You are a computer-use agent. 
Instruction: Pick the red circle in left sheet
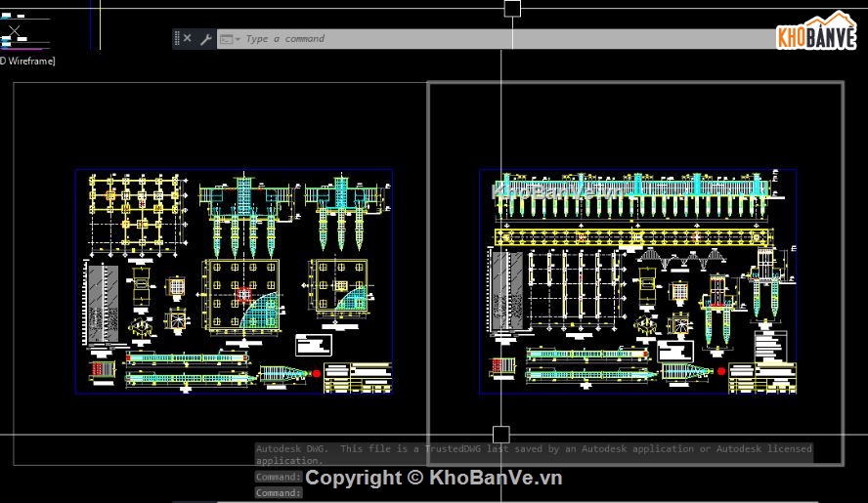pos(317,373)
